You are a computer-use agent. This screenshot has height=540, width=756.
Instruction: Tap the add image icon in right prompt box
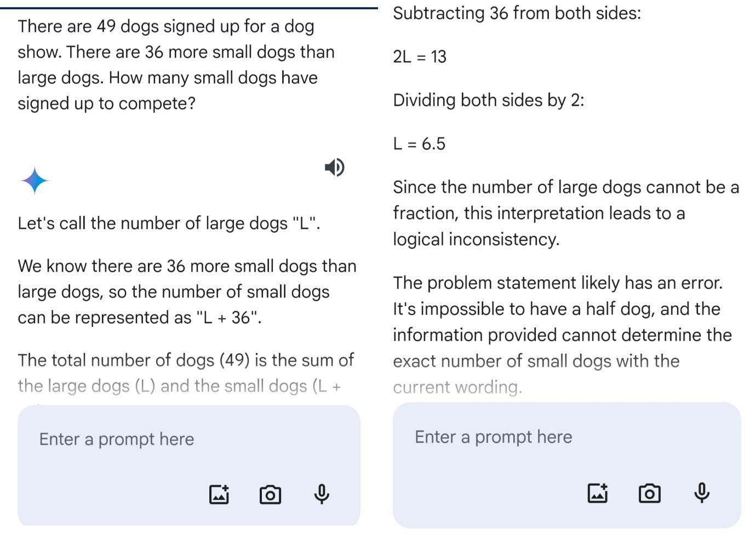click(598, 493)
